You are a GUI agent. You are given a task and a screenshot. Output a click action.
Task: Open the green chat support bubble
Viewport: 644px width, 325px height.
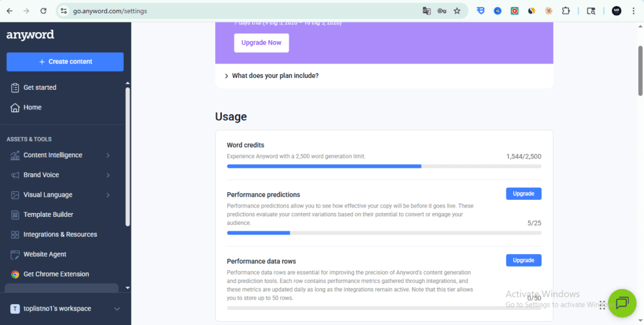click(622, 303)
